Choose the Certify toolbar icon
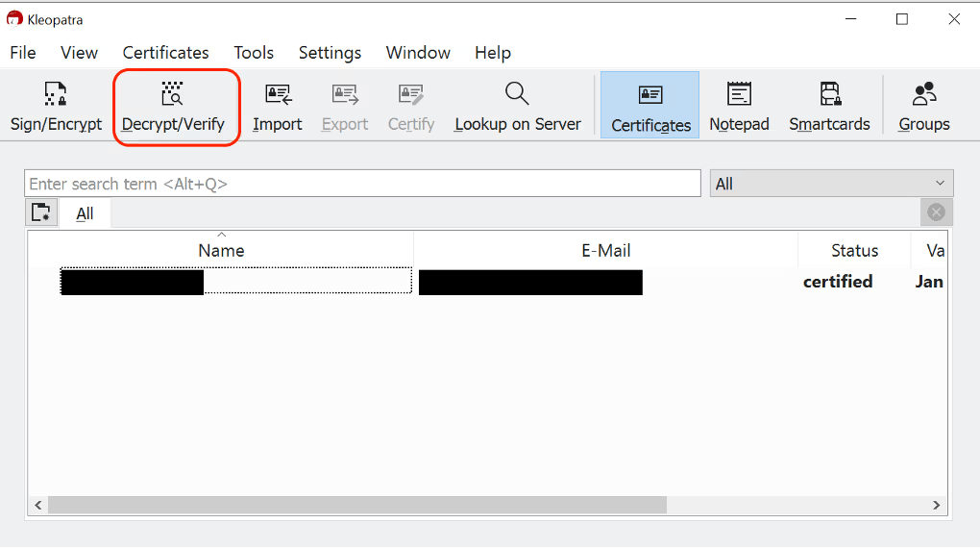980x548 pixels. [411, 107]
